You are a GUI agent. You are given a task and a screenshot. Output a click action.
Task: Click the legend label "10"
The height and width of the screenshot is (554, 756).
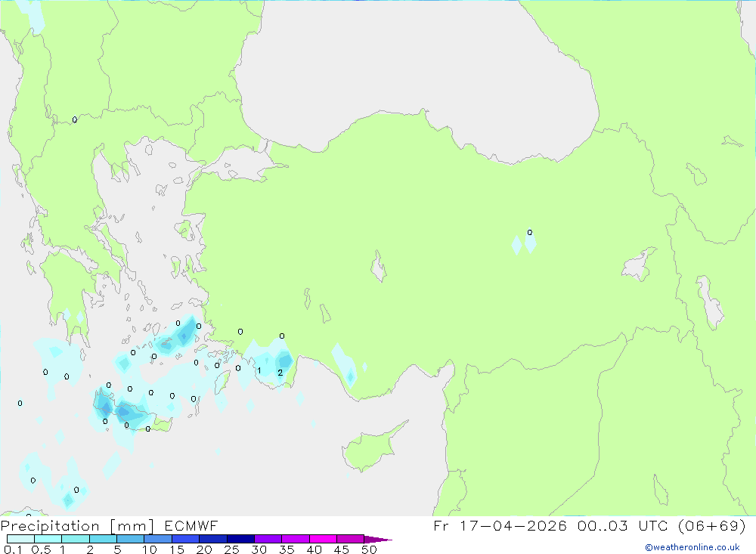[150, 549]
